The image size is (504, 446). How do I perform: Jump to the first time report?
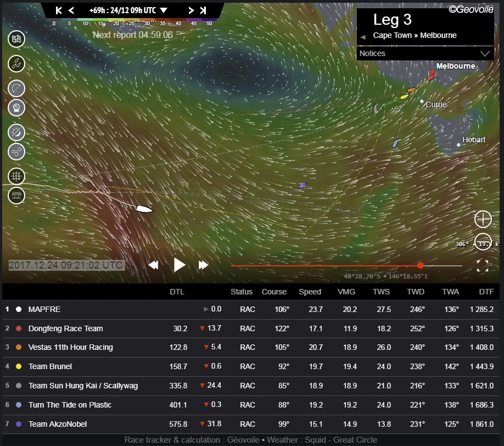[59, 10]
